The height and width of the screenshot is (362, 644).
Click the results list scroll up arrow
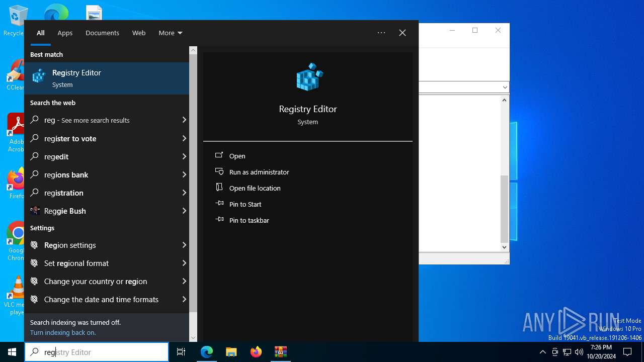193,50
